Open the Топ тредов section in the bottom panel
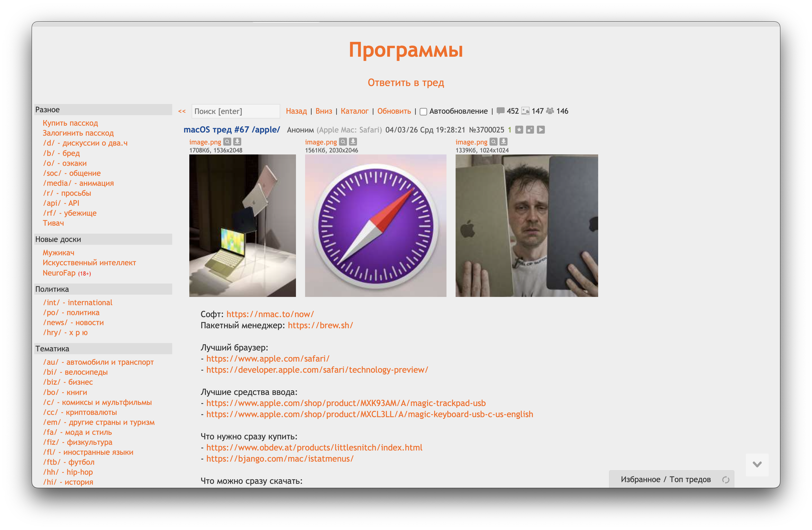812x530 pixels. click(690, 479)
